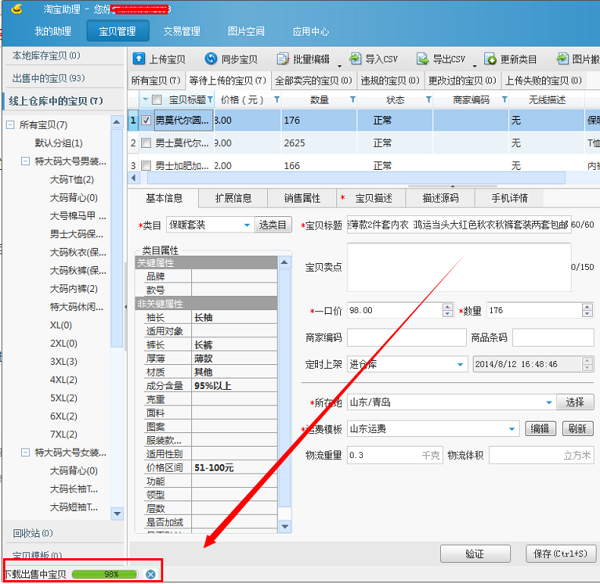This screenshot has height=584, width=600.
Task: Toggle the select-all checkbox in table header
Action: click(x=157, y=100)
